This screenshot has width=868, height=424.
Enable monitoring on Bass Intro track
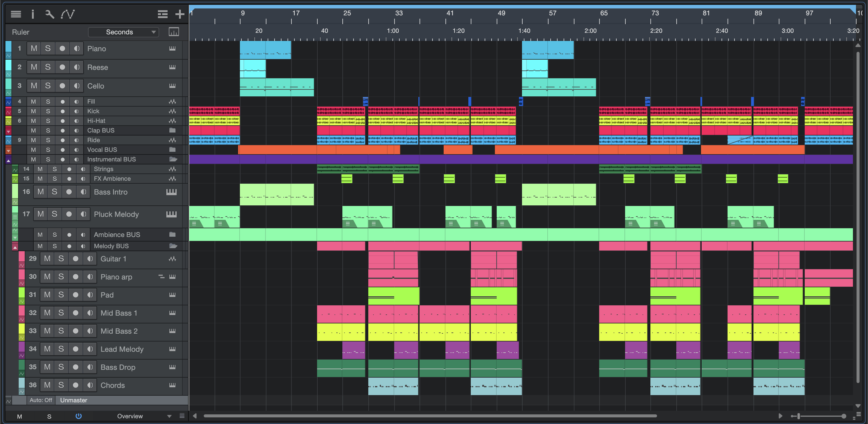83,192
